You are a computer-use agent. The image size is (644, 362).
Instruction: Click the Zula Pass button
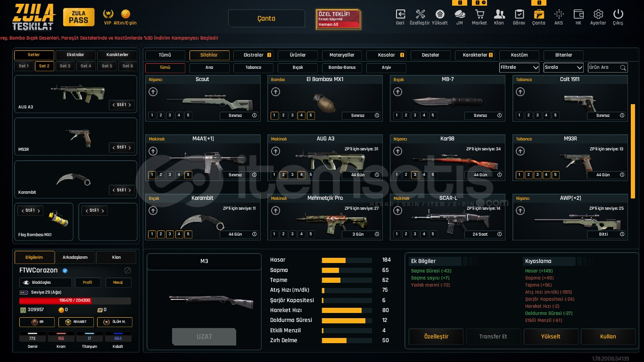click(79, 17)
